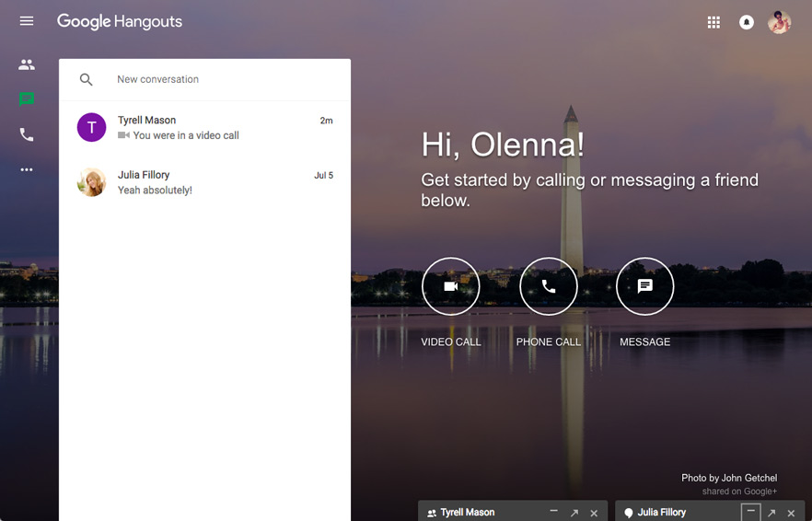
Task: Click the Photo by John Getchel credit
Action: click(x=729, y=478)
